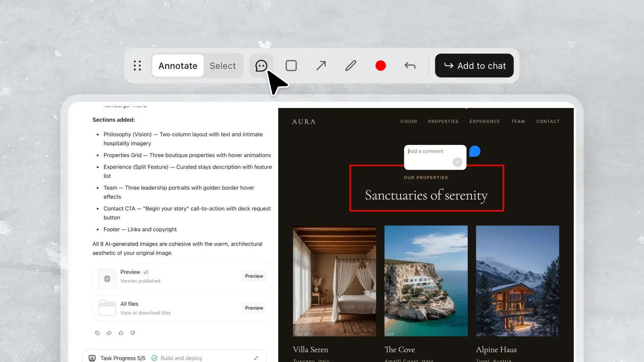Screen dimensions: 644x362
Task: Click the Villa Seren title
Action: tap(310, 350)
